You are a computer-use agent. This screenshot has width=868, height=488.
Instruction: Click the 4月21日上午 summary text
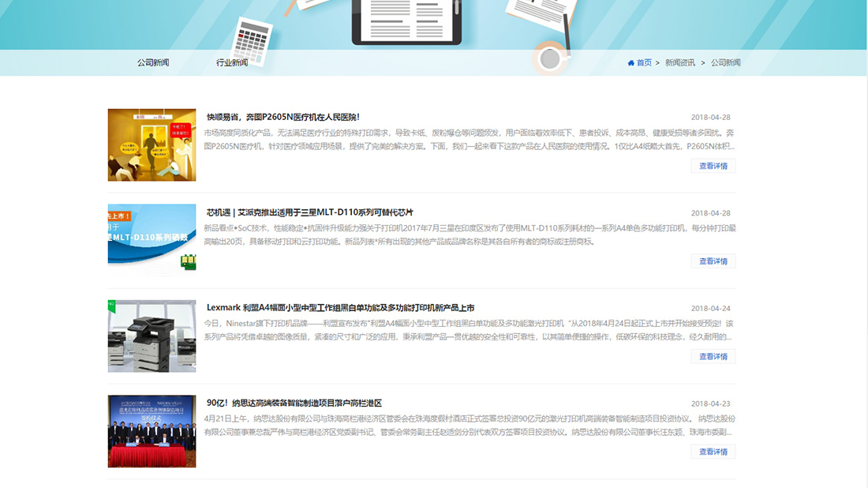click(470, 426)
